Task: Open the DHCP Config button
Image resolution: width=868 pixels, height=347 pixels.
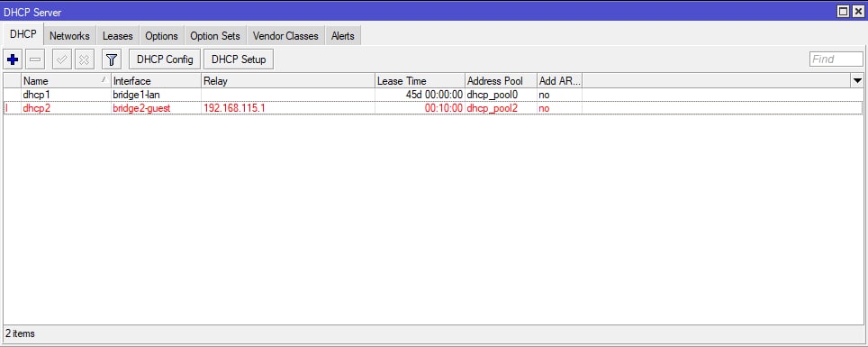Action: tap(165, 59)
